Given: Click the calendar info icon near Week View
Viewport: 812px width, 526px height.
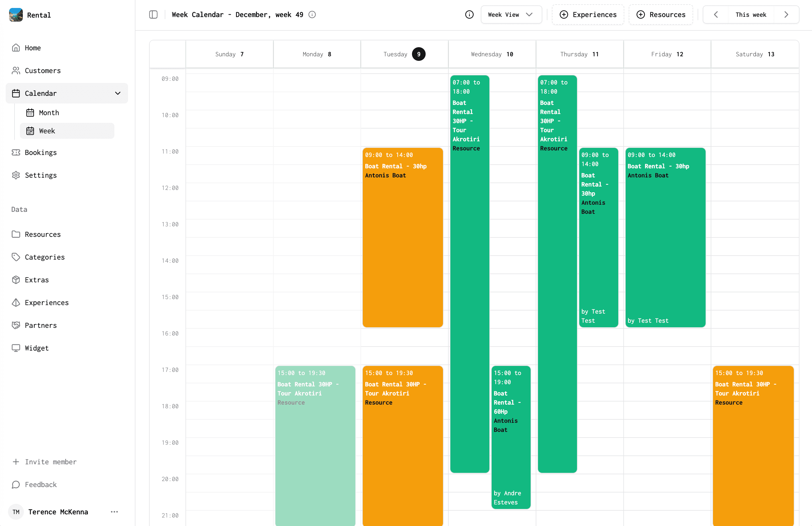Looking at the screenshot, I should [x=469, y=14].
